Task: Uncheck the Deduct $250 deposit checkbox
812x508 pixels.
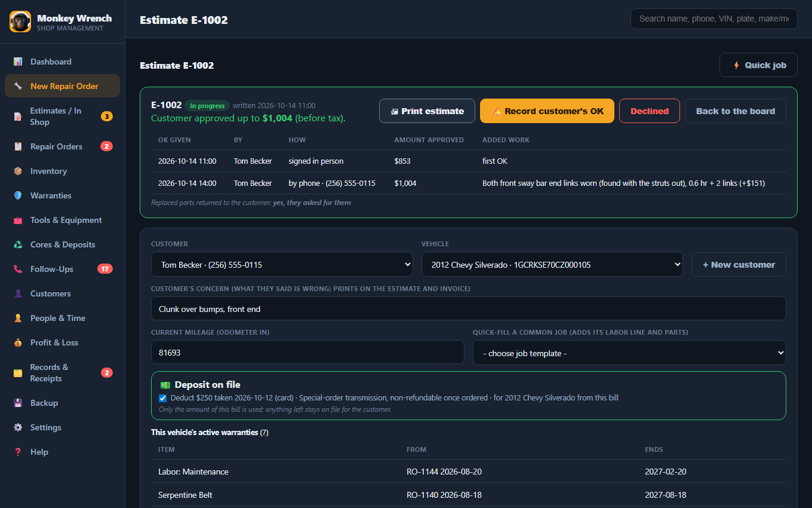Action: (x=163, y=398)
